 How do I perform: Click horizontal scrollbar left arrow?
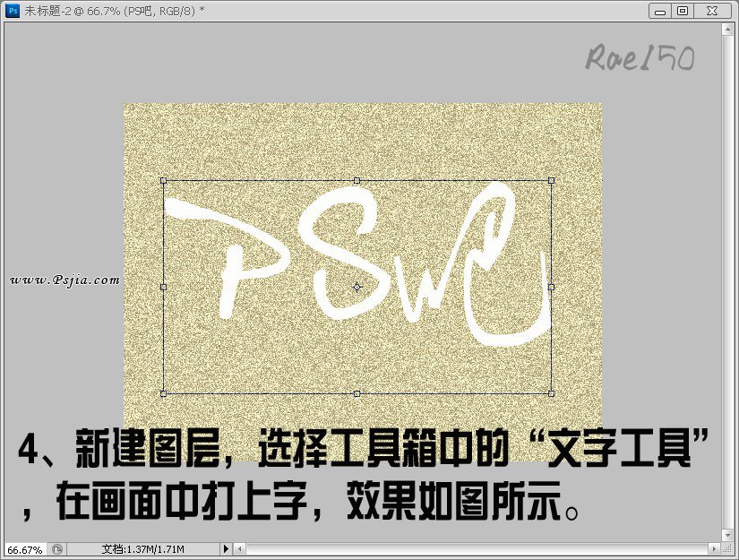240,548
